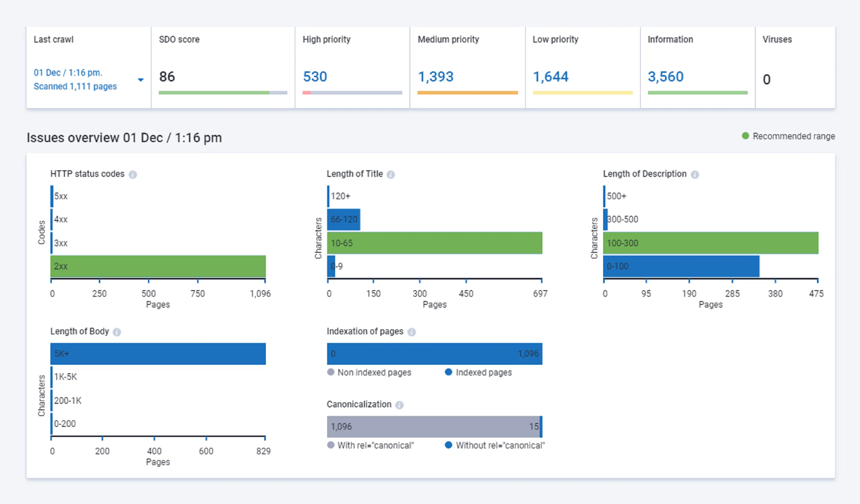Select the 5K+ body length bar
The image size is (860, 504).
coord(158,354)
